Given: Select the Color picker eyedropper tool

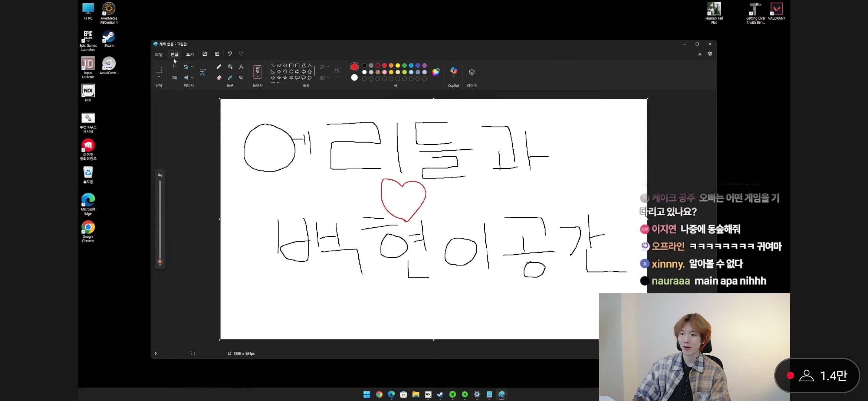Looking at the screenshot, I should pos(230,78).
